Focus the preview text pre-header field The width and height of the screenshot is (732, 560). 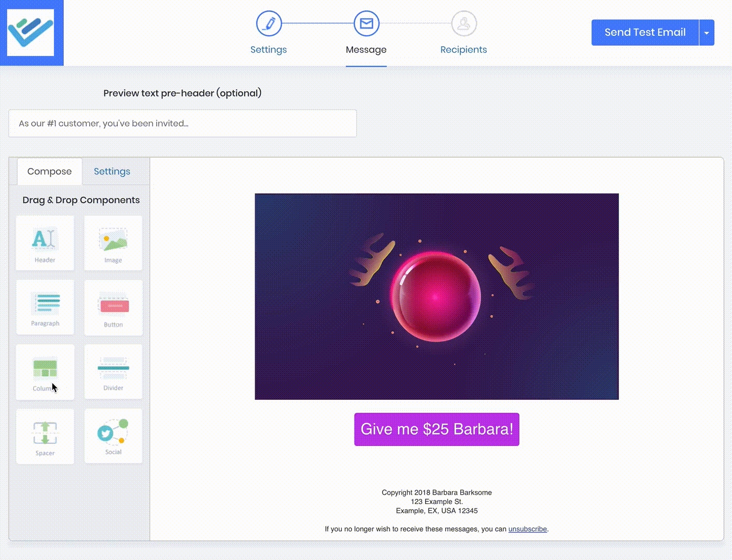tap(182, 123)
